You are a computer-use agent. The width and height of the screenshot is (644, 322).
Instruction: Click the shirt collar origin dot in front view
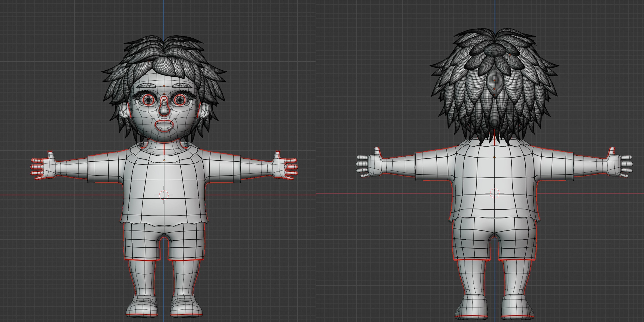click(164, 160)
